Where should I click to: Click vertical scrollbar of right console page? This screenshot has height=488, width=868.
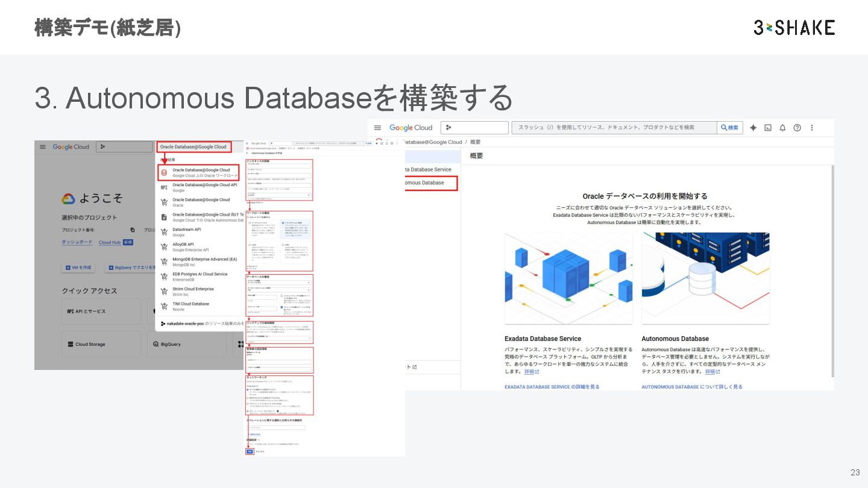832,271
